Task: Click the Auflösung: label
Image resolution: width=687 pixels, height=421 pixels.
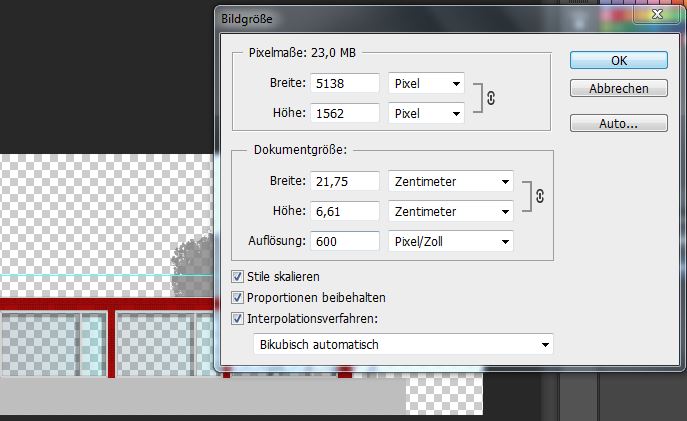Action: pyautogui.click(x=277, y=241)
